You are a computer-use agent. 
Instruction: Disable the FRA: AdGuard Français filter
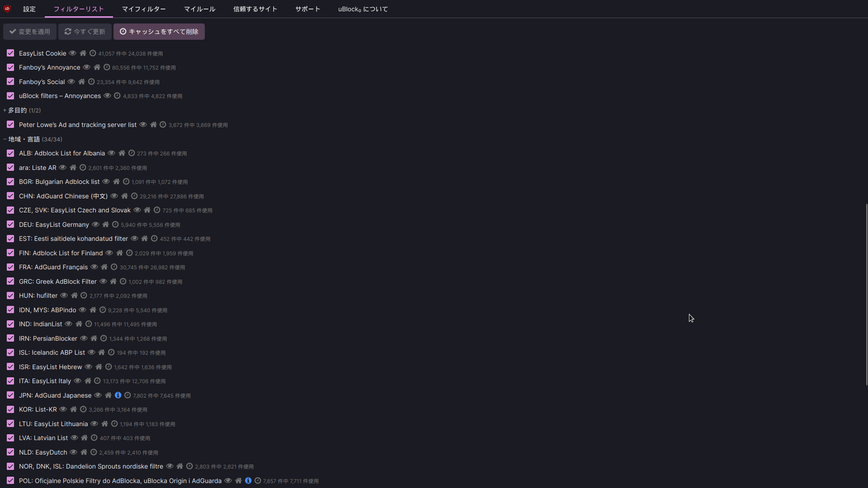10,267
